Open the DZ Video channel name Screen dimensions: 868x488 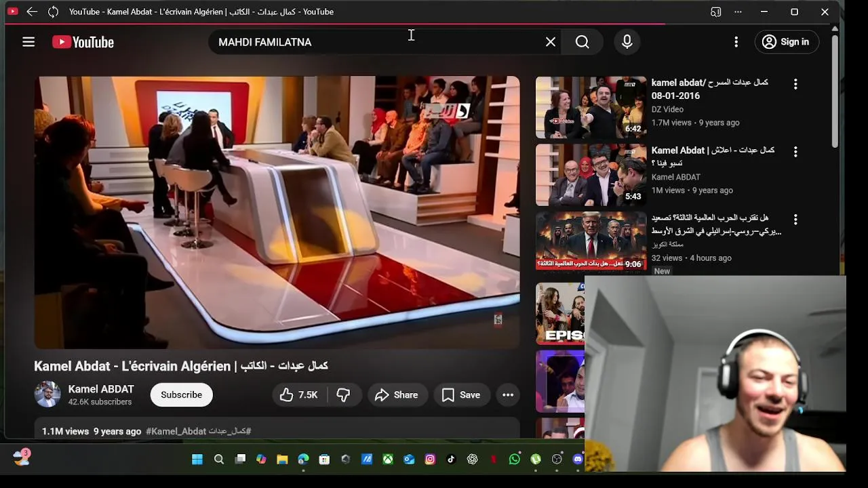pos(667,109)
